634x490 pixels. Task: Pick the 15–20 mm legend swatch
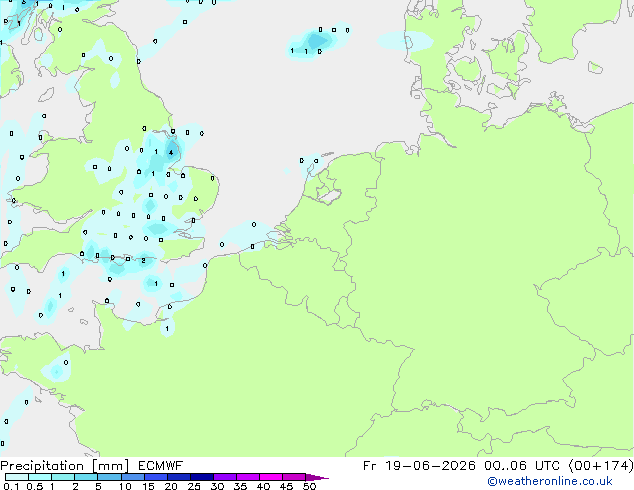coord(156,477)
